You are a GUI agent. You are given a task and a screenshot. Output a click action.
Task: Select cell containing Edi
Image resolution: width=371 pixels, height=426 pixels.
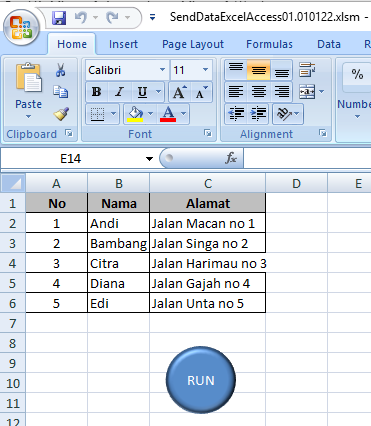point(118,303)
